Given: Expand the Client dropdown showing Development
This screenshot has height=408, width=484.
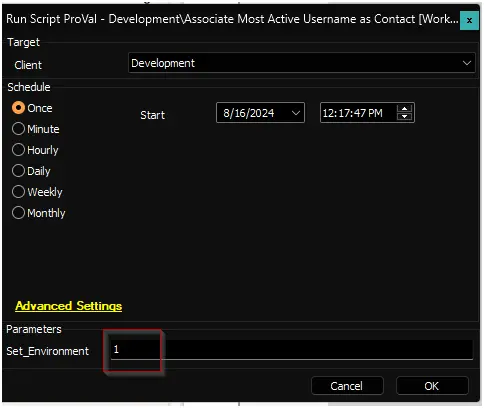Looking at the screenshot, I should point(467,63).
